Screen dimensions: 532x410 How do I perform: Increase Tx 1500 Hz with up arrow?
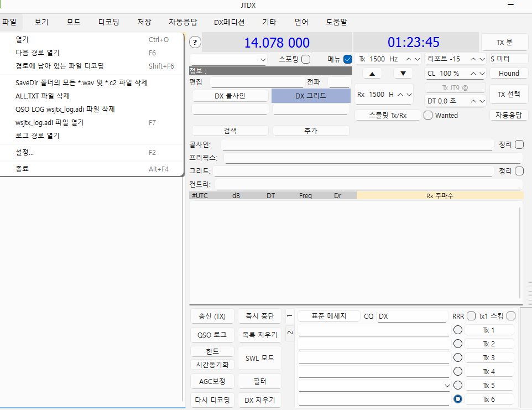pyautogui.click(x=409, y=59)
